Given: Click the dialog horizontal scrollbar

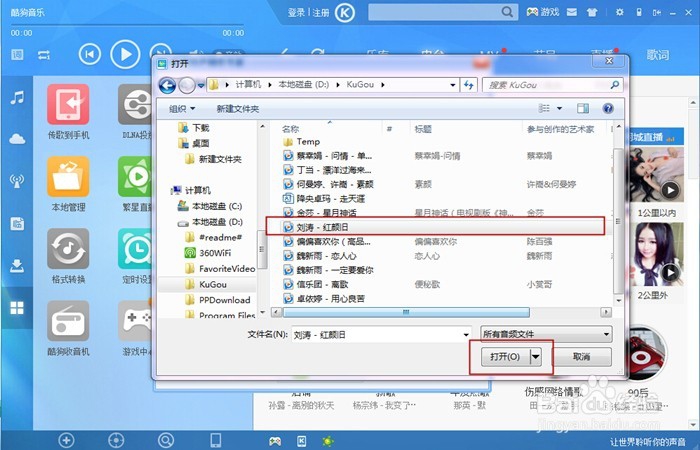Looking at the screenshot, I should [x=406, y=312].
